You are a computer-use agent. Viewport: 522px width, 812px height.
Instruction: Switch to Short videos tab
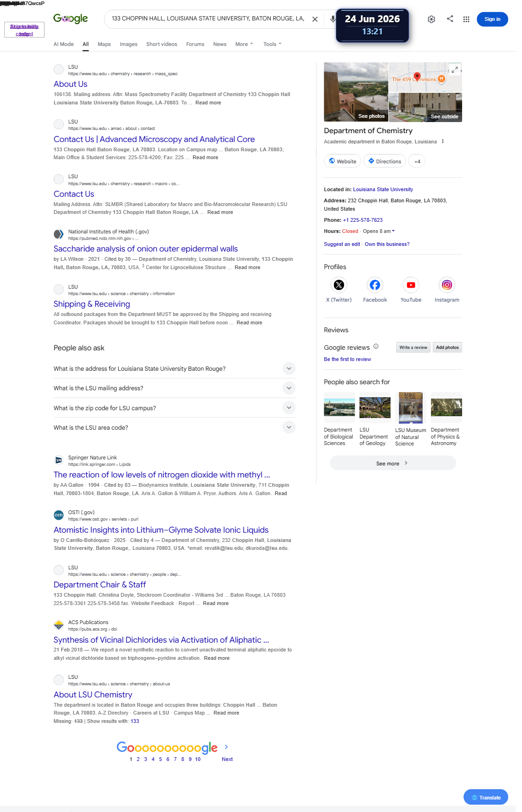coord(162,44)
